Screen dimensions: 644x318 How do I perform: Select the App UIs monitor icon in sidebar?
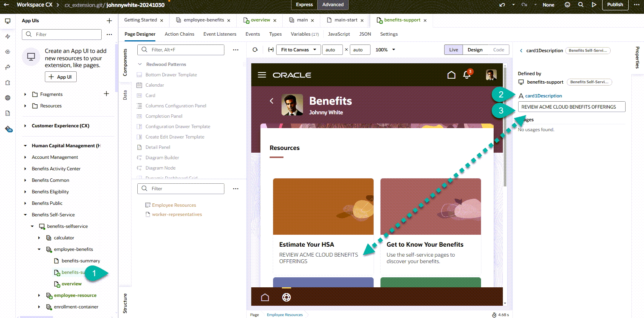click(x=8, y=21)
